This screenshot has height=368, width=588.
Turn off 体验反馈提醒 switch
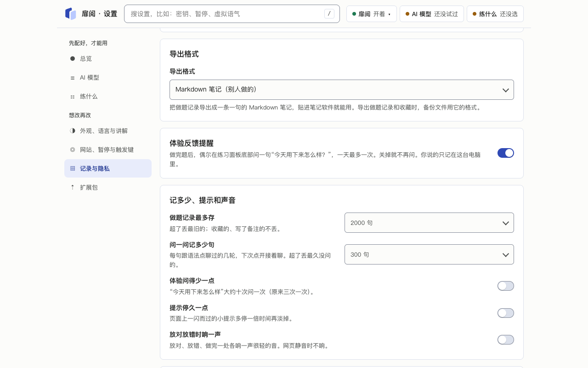click(x=506, y=153)
